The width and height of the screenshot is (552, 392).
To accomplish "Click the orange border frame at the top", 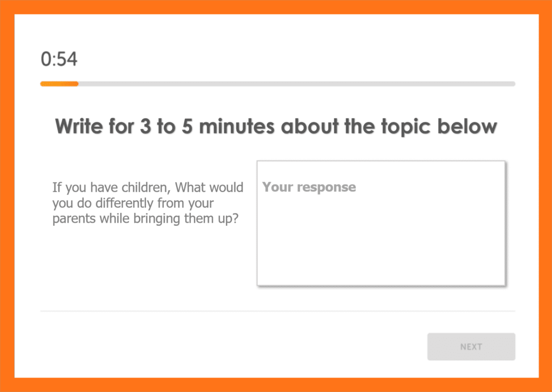I will pos(276,7).
